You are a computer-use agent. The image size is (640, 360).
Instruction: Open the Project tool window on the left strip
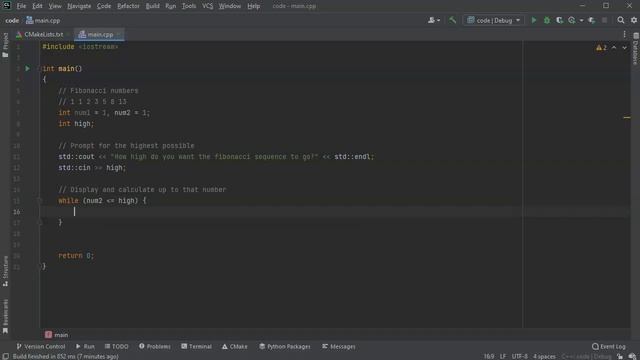[x=5, y=45]
